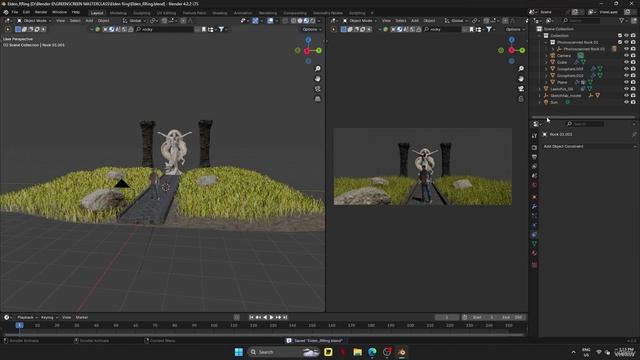Open the Playback dropdown in timeline
Image resolution: width=640 pixels, height=360 pixels.
tap(27, 317)
